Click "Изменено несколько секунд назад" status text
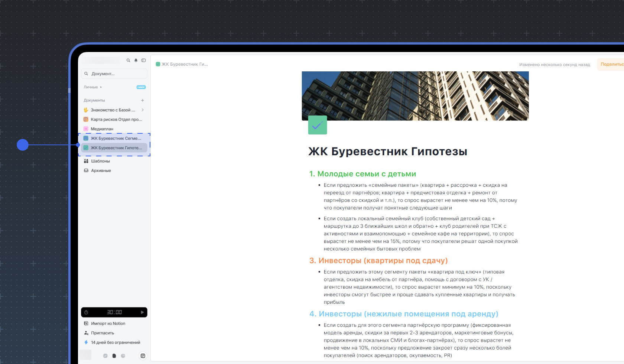Viewport: 624px width, 364px height. pos(555,65)
